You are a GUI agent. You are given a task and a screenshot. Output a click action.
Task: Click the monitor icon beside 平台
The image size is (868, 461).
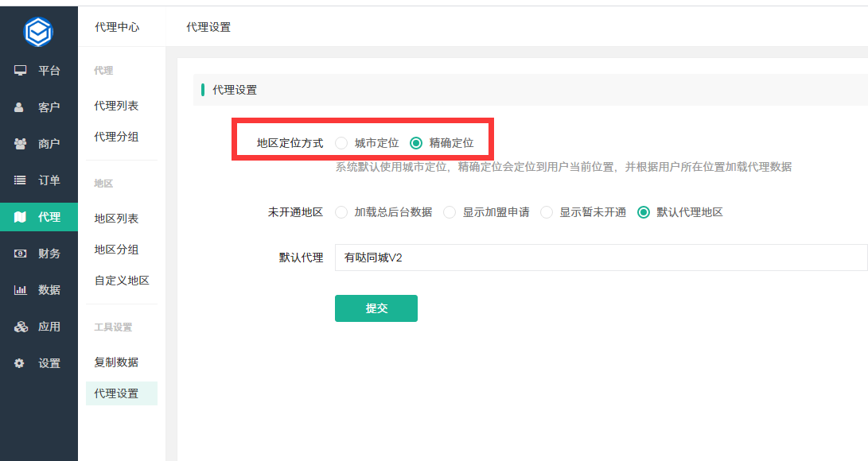(21, 70)
